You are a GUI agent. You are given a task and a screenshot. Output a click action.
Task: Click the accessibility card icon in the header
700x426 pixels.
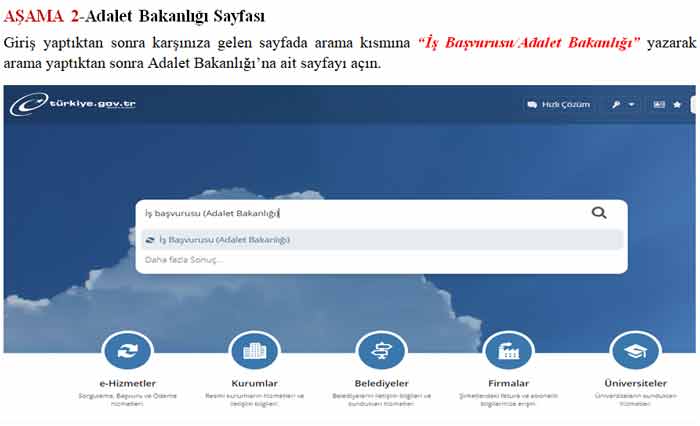[x=659, y=104]
